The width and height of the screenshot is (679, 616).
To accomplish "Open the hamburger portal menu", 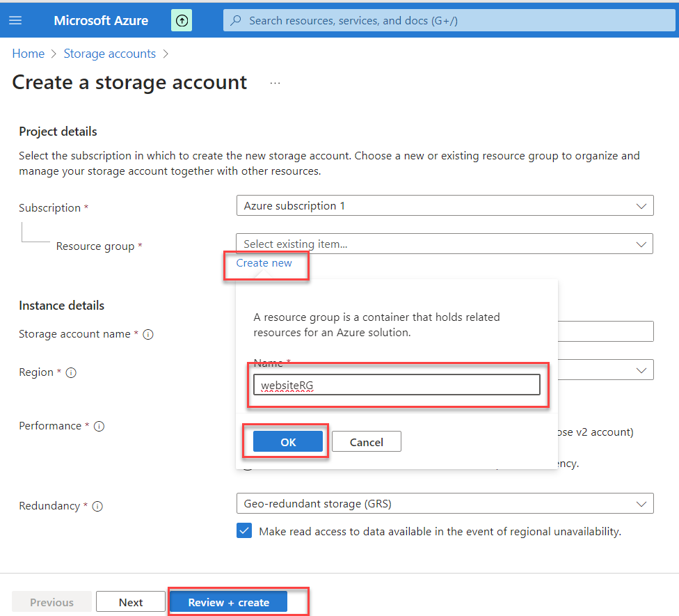I will coord(15,20).
